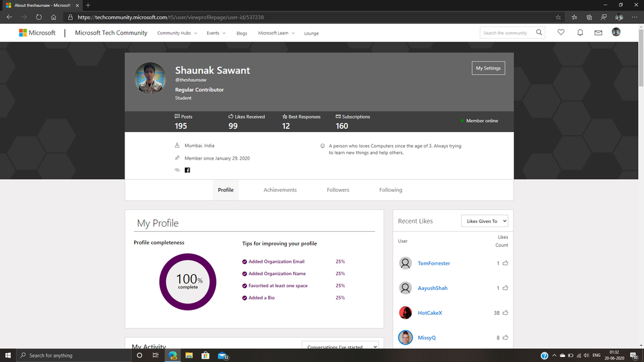644x362 pixels.
Task: Switch to the Achievements tab
Action: coord(280,190)
